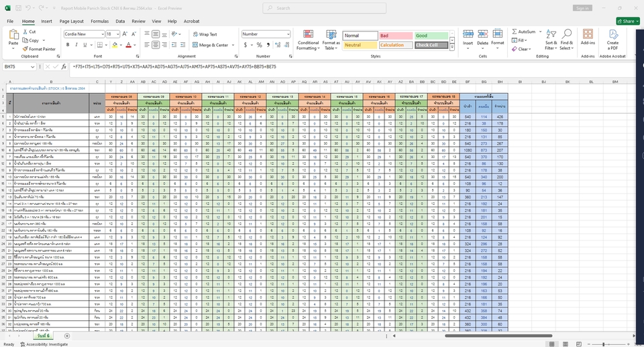This screenshot has height=347, width=644.
Task: Click the Sign in button
Action: coord(582,8)
